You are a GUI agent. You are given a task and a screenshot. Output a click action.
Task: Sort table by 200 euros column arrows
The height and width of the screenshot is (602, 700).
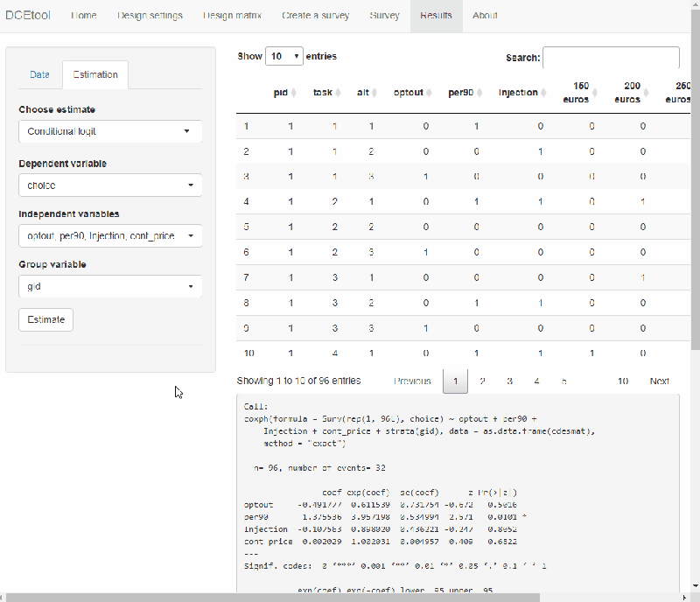point(647,93)
